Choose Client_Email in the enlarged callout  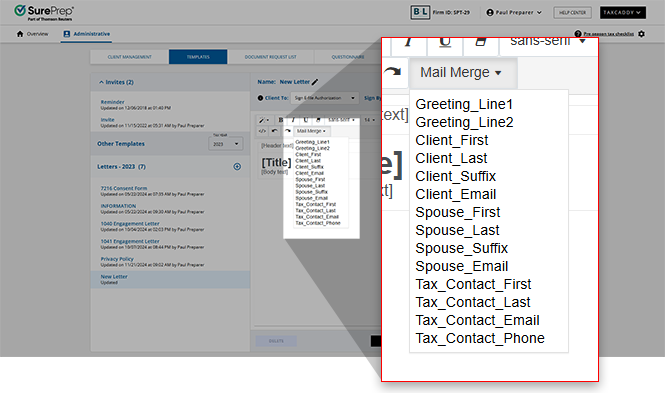(x=455, y=195)
